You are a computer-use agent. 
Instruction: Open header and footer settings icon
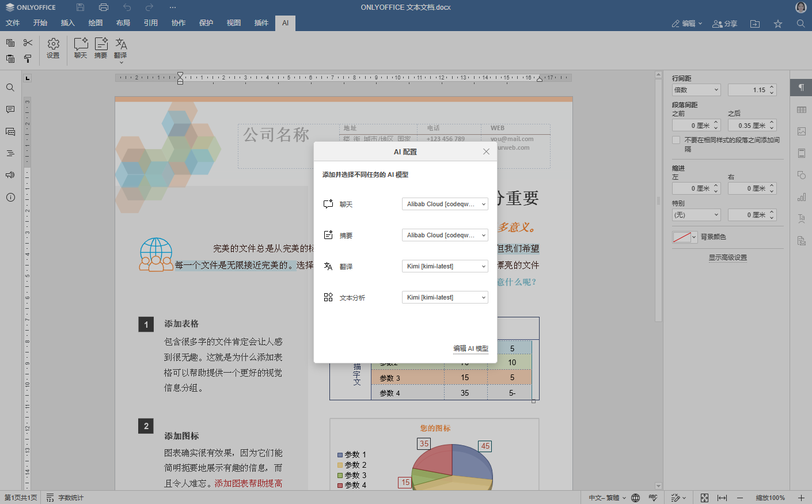(801, 153)
